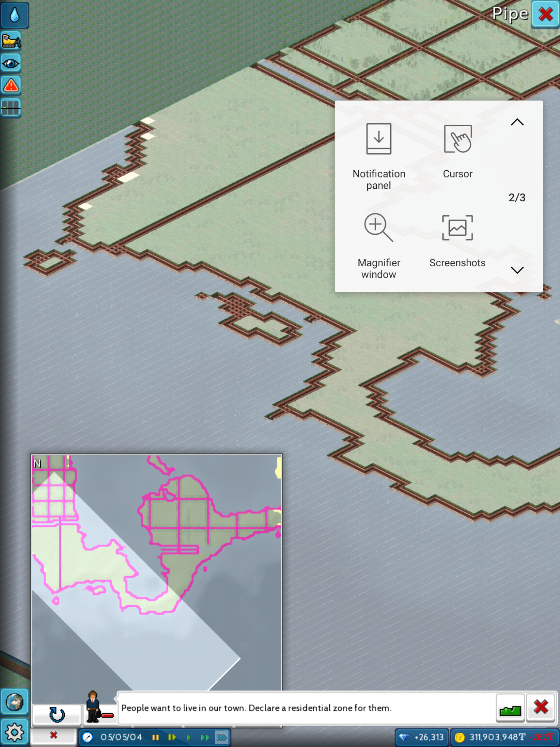560x747 pixels.
Task: Open the bulldozer demolish tool
Action: (x=11, y=41)
